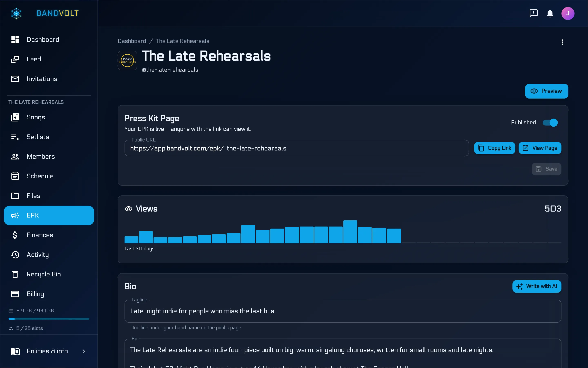The height and width of the screenshot is (368, 588).
Task: Go to Dashboard in sidebar
Action: 49,39
